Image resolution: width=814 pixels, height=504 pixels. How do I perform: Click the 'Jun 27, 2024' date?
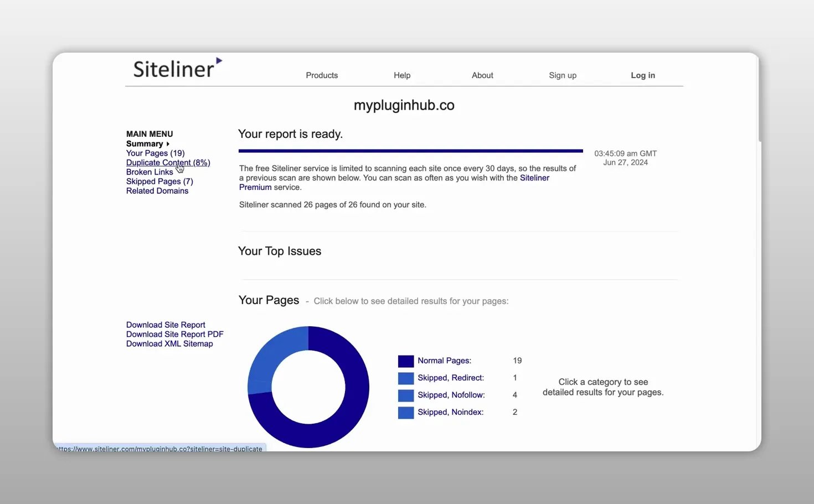626,162
